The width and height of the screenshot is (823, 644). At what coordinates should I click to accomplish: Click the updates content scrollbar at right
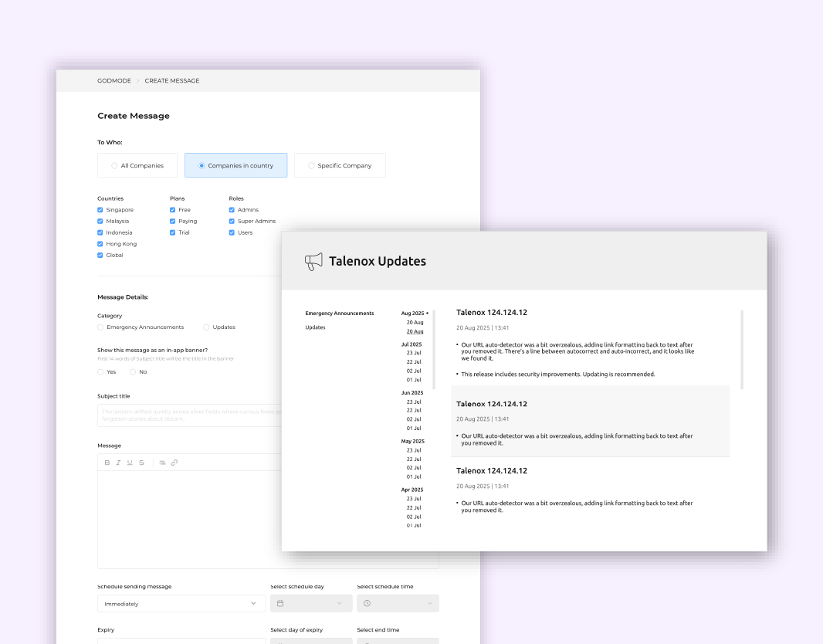[x=742, y=350]
